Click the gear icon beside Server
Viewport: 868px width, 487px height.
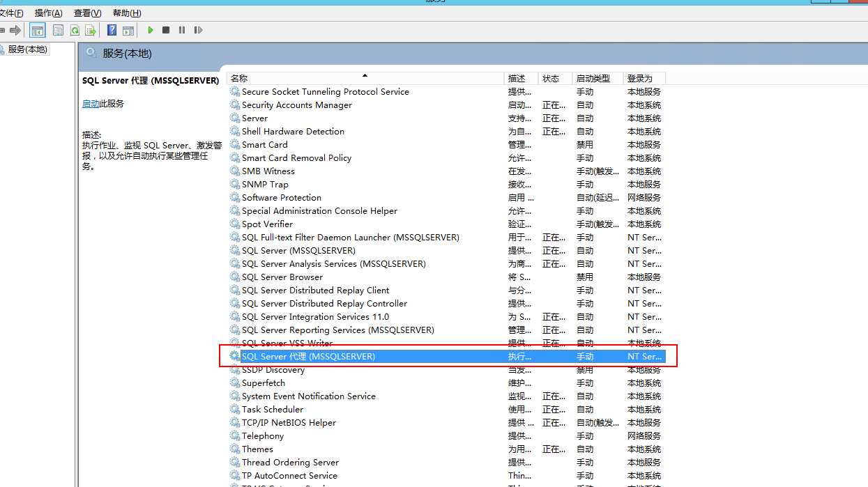pos(235,118)
